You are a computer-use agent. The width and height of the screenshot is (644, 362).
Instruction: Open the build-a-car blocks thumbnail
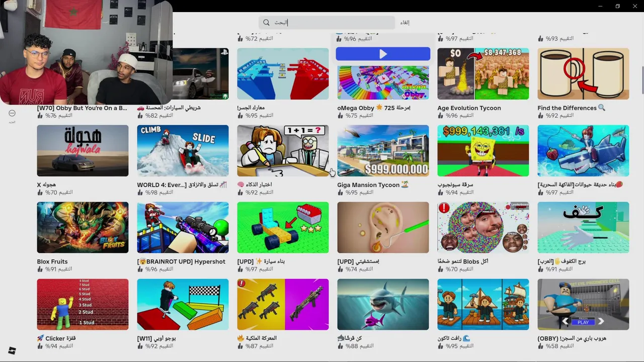click(283, 228)
